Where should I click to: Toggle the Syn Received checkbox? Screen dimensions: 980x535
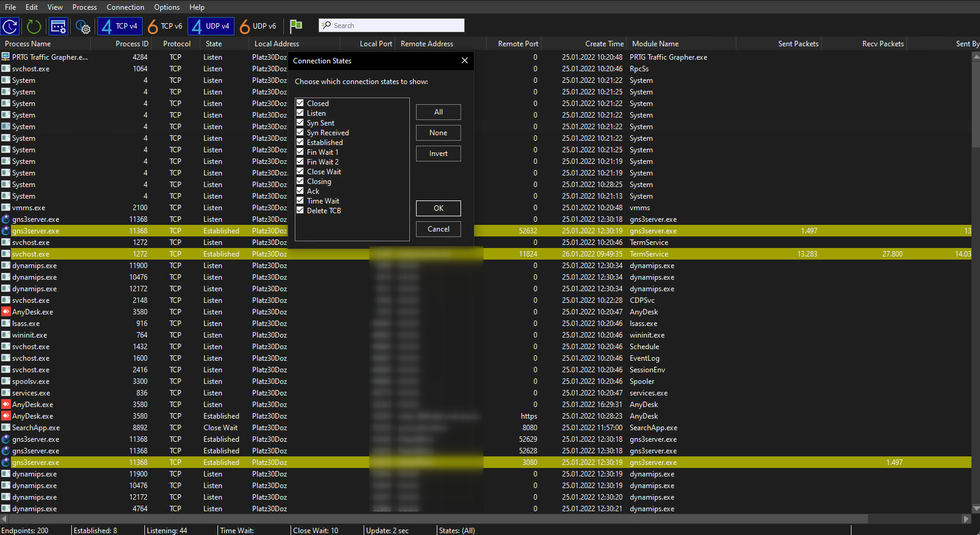pyautogui.click(x=300, y=132)
